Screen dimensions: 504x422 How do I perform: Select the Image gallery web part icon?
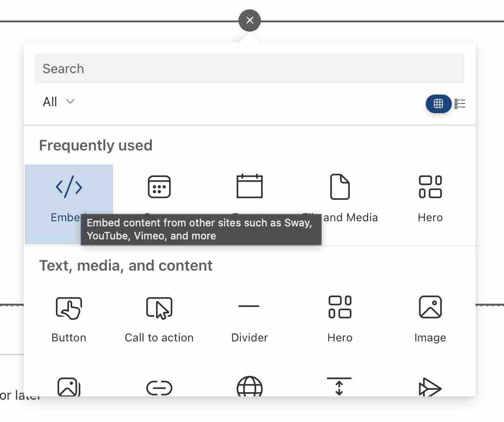click(68, 388)
